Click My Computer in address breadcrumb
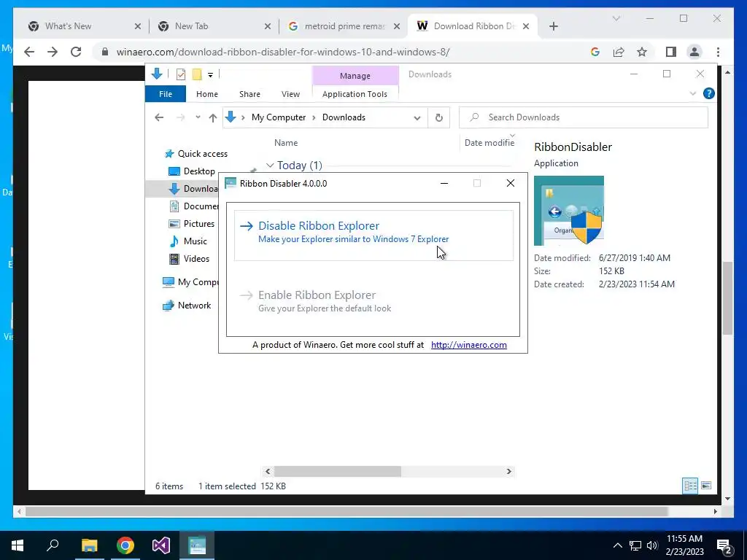 click(x=279, y=117)
